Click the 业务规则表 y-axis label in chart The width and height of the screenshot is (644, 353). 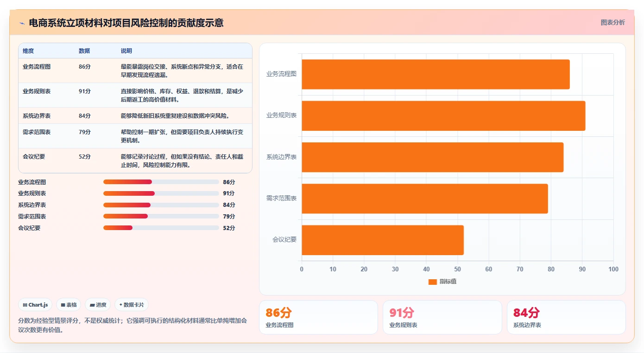tap(281, 116)
